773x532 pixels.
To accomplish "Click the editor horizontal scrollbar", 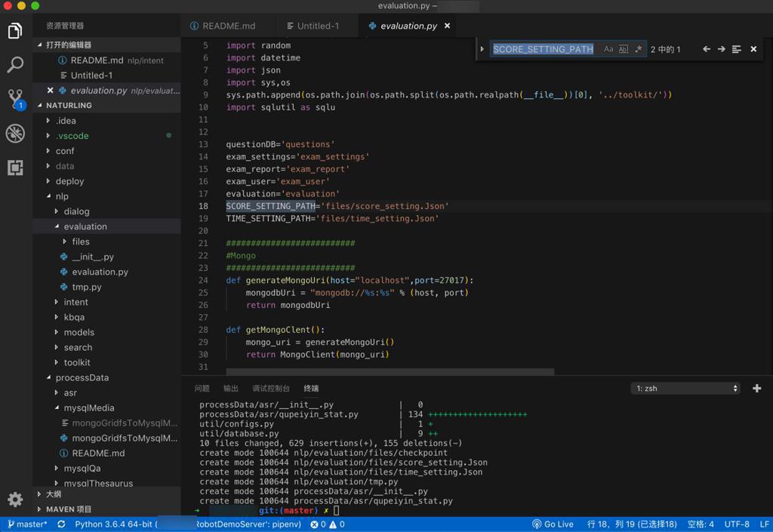I will pos(390,371).
